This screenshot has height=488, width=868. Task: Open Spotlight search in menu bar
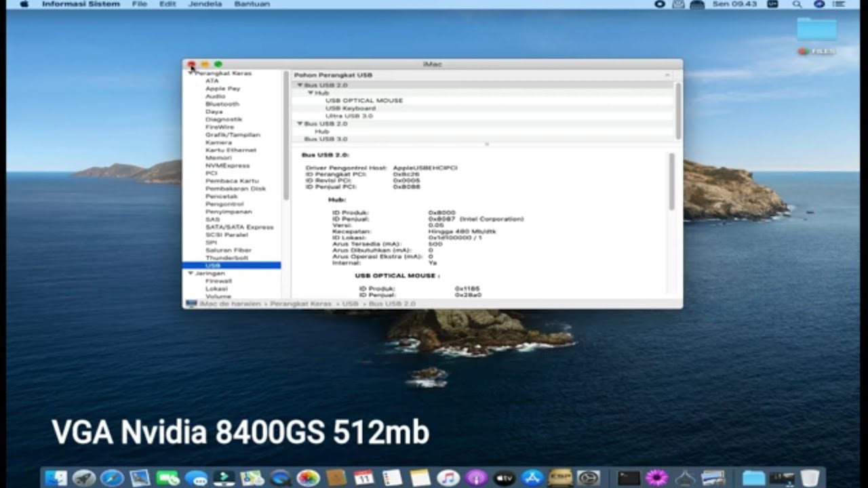[797, 4]
